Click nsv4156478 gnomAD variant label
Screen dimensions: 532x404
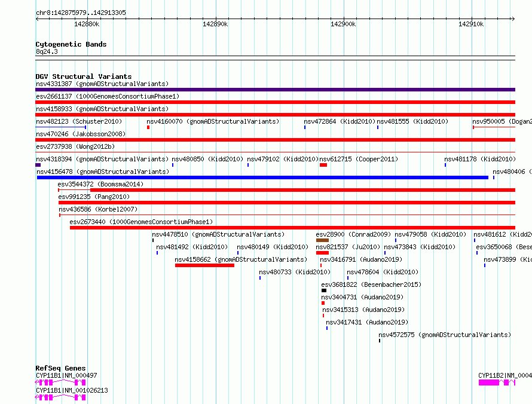[103, 172]
